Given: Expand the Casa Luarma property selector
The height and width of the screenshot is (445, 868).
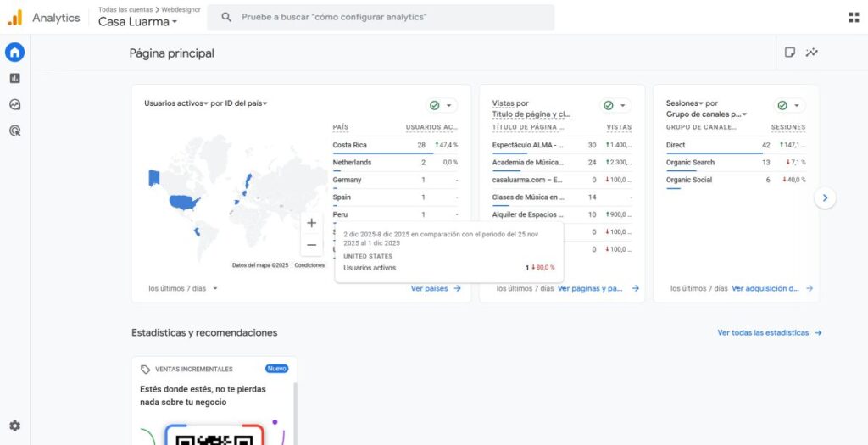Looking at the screenshot, I should coord(138,22).
